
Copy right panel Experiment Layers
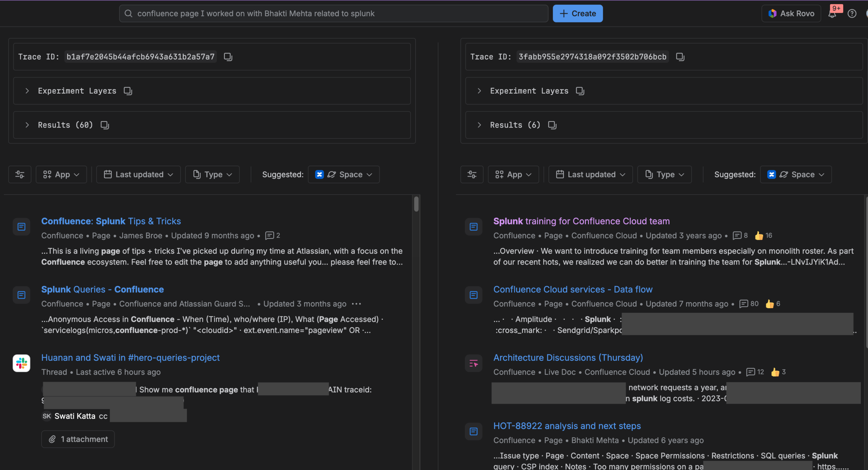(x=580, y=91)
